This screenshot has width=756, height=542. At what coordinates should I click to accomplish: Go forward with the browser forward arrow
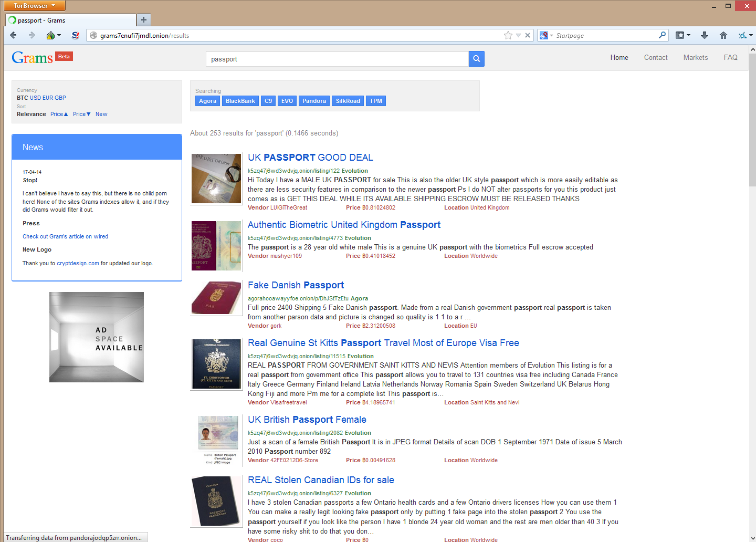[32, 35]
